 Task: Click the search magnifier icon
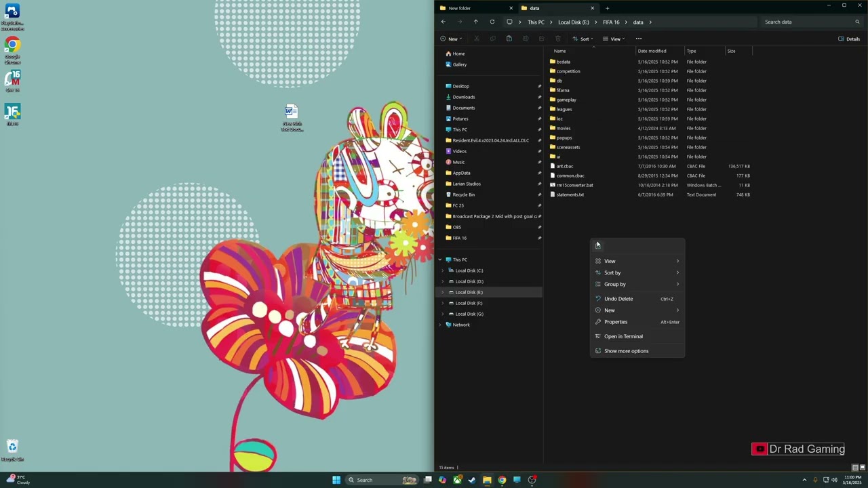857,22
